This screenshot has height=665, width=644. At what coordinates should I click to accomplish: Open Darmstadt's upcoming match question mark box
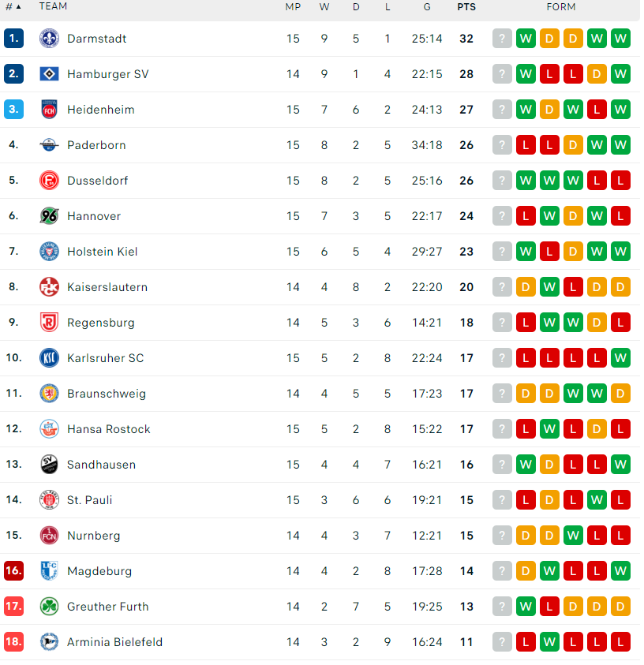[502, 39]
